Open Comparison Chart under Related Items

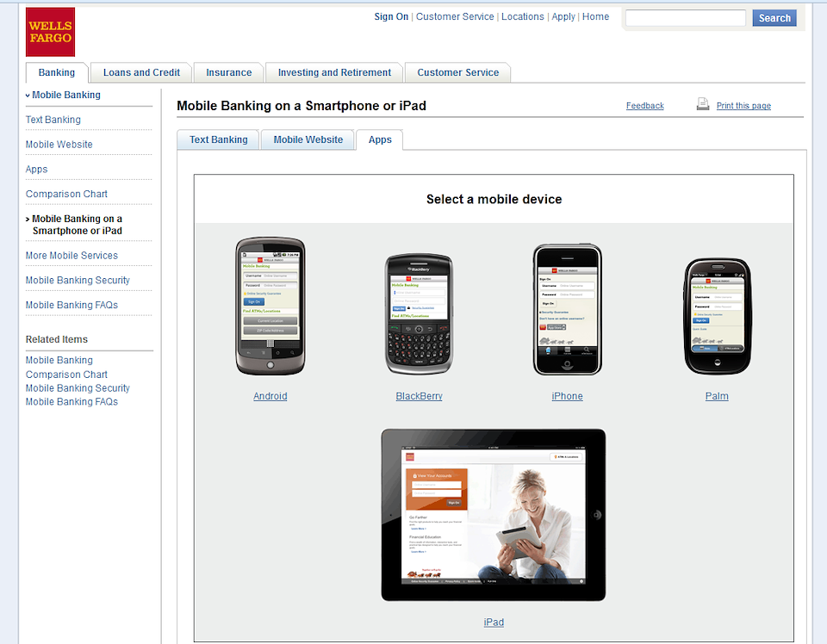[x=66, y=375]
